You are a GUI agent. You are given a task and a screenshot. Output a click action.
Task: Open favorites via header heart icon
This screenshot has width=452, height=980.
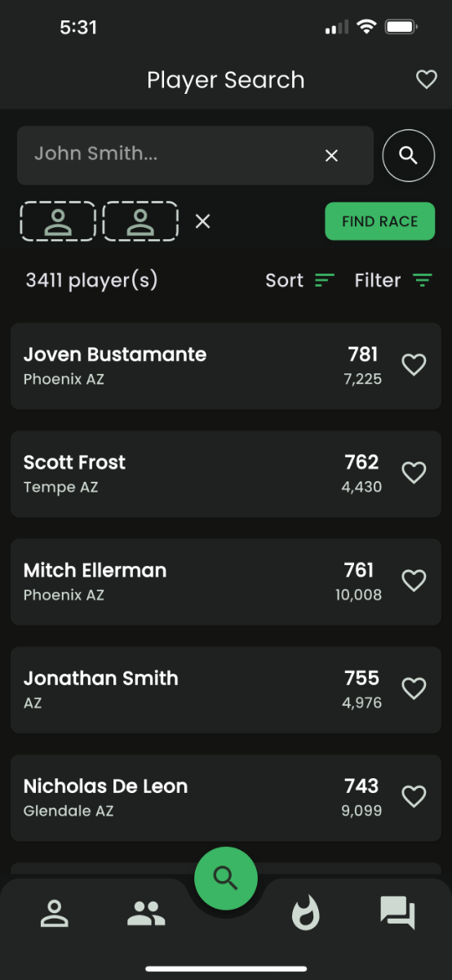pos(426,80)
